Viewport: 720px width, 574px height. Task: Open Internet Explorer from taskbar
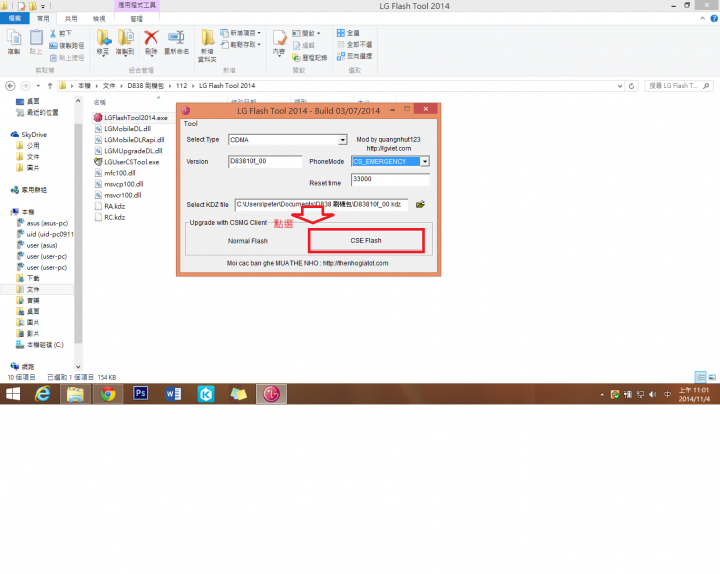point(43,394)
